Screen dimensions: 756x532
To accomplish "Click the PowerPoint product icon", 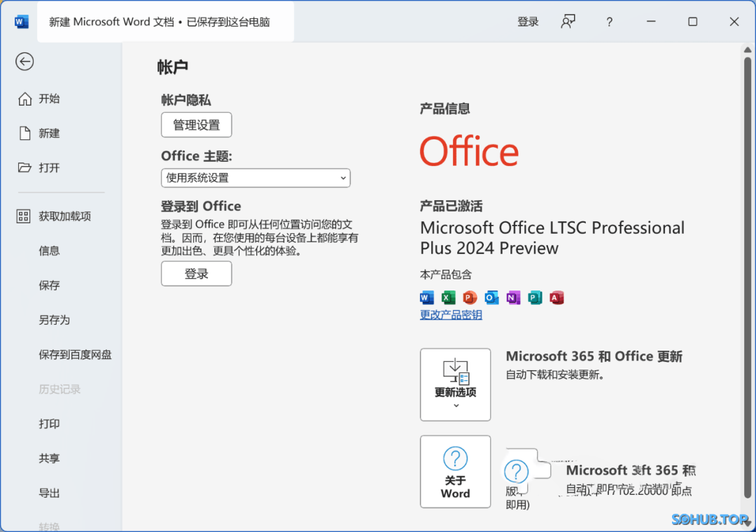I will [470, 297].
